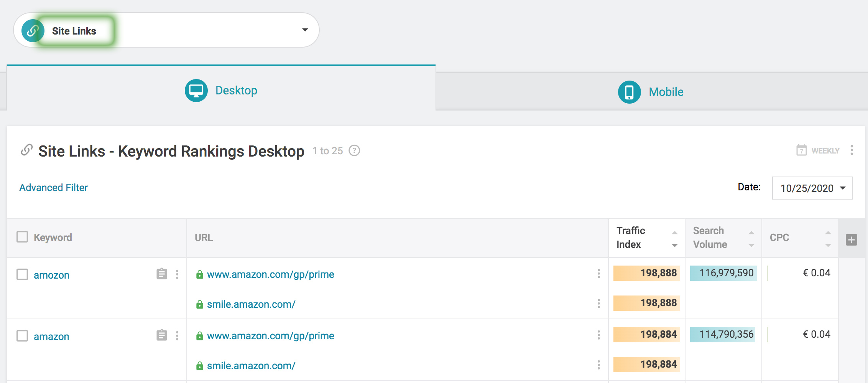The height and width of the screenshot is (383, 868).
Task: Open the amozon keyword link
Action: pos(51,275)
